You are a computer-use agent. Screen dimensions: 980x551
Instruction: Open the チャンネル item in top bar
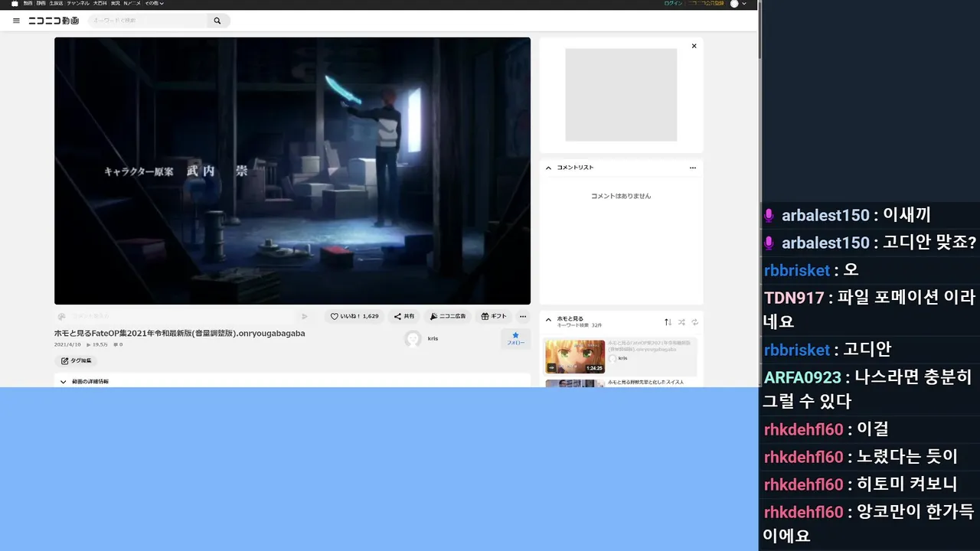click(x=78, y=4)
